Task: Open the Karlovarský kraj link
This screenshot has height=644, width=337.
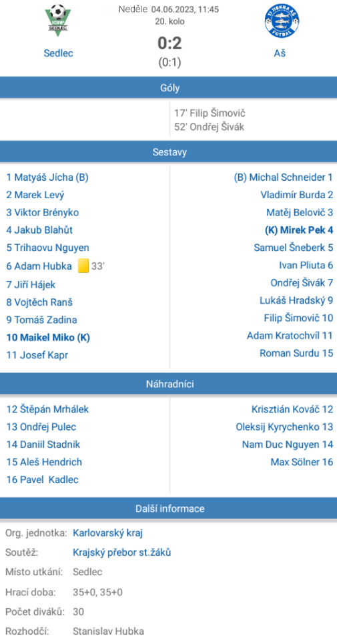Action: (107, 533)
